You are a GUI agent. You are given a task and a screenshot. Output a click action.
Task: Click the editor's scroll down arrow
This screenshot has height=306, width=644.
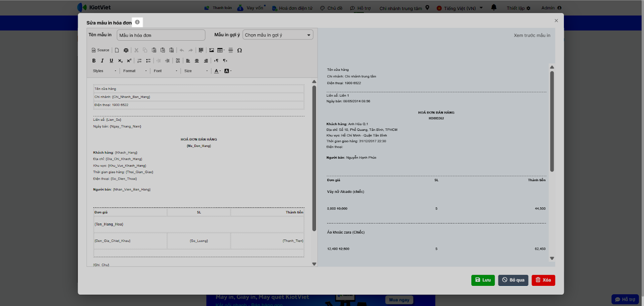click(x=314, y=264)
